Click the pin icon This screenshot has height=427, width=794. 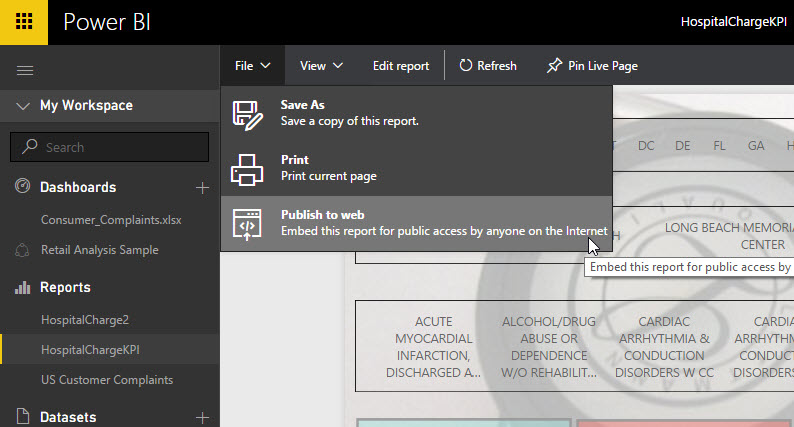tap(554, 66)
